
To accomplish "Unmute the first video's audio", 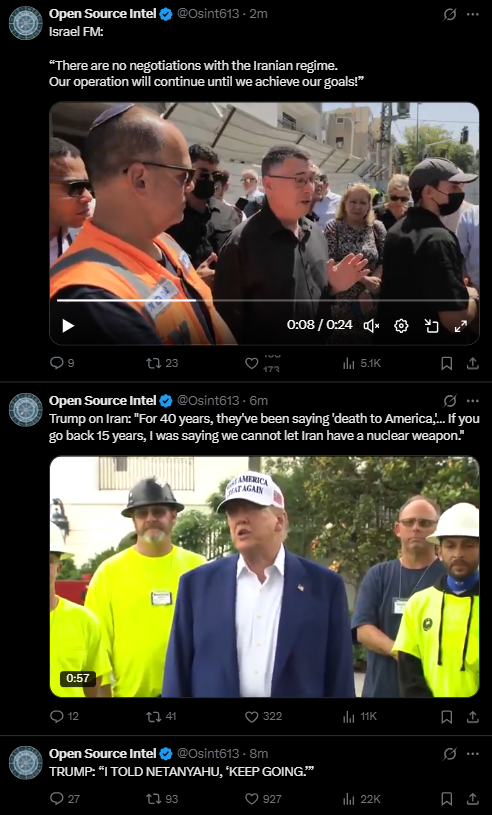I will tap(371, 326).
